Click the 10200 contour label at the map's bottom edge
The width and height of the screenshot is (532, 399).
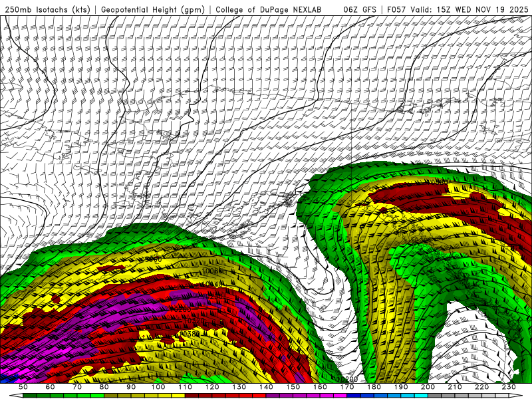pyautogui.click(x=347, y=379)
